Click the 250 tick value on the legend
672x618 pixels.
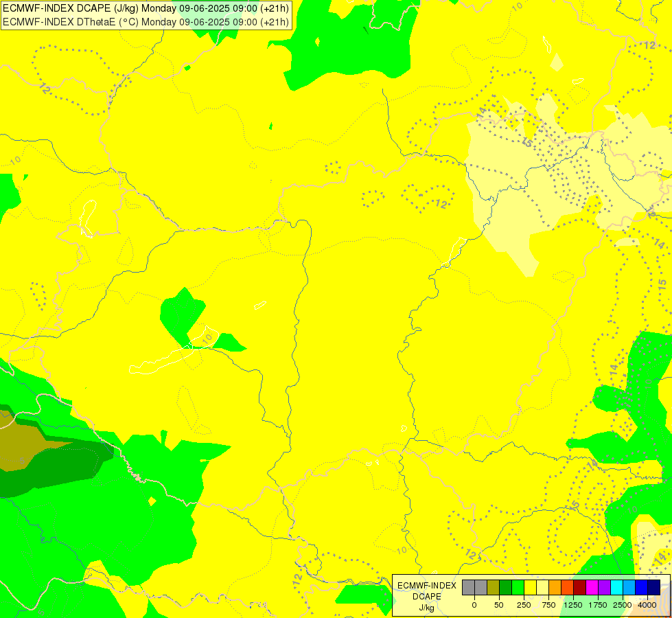[x=524, y=605]
